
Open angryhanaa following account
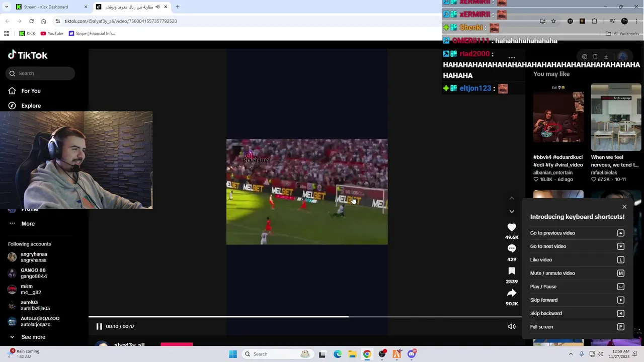pos(34,257)
